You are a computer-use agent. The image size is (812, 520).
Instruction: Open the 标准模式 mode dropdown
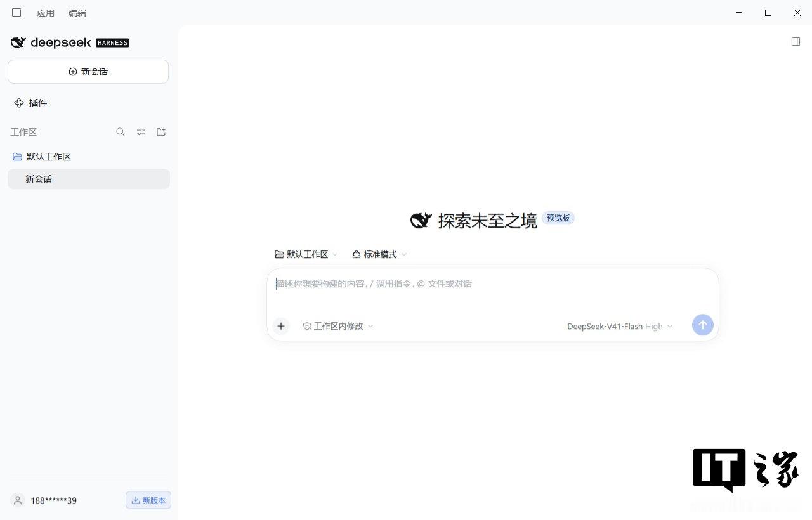[x=379, y=254]
